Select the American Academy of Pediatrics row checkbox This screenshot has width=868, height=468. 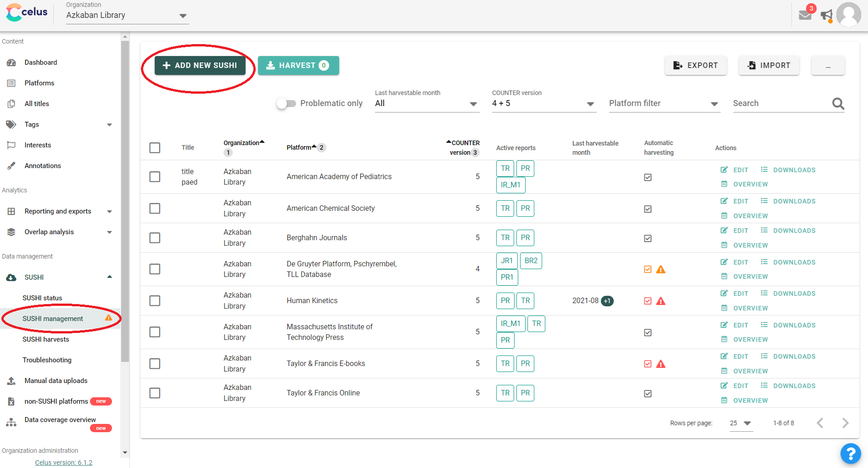[x=155, y=177]
